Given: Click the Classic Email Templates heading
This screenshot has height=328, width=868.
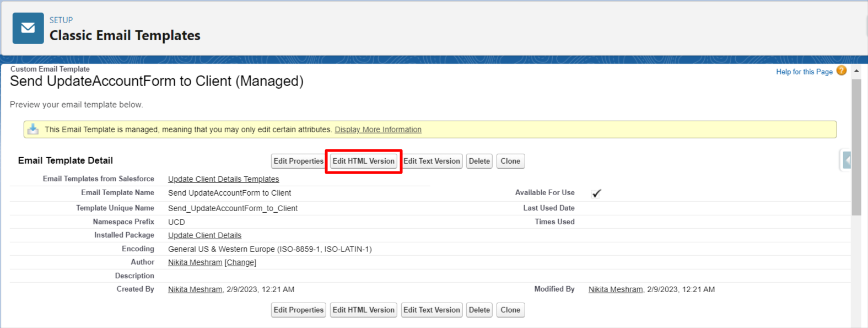Looking at the screenshot, I should pyautogui.click(x=125, y=35).
